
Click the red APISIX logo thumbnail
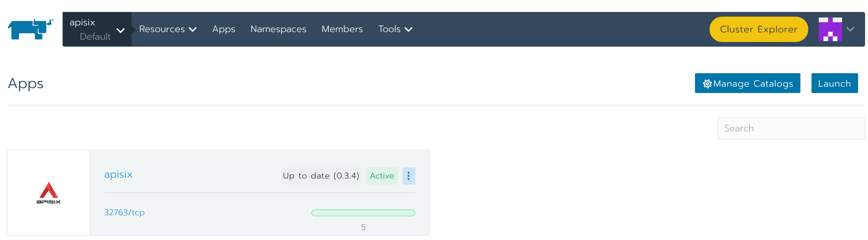pyautogui.click(x=49, y=193)
